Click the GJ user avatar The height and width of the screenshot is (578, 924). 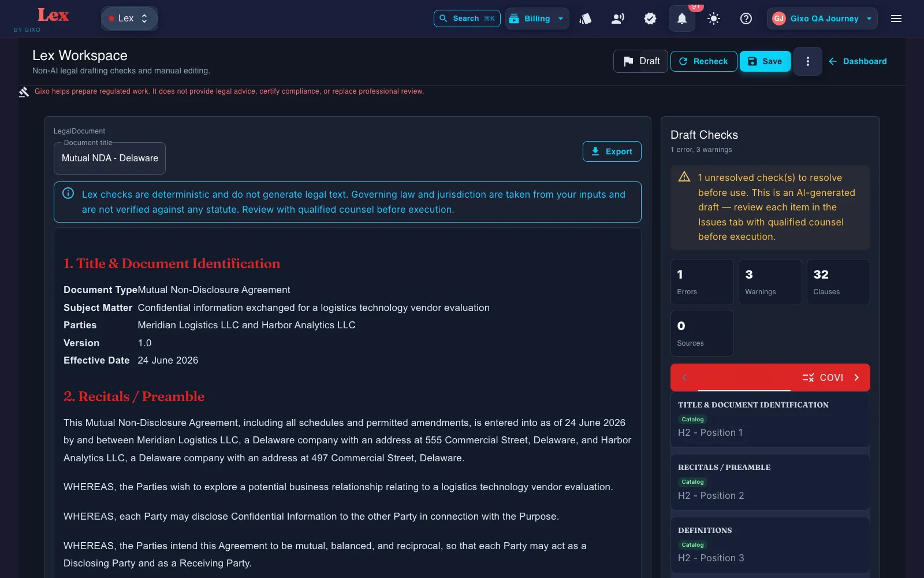pos(778,18)
